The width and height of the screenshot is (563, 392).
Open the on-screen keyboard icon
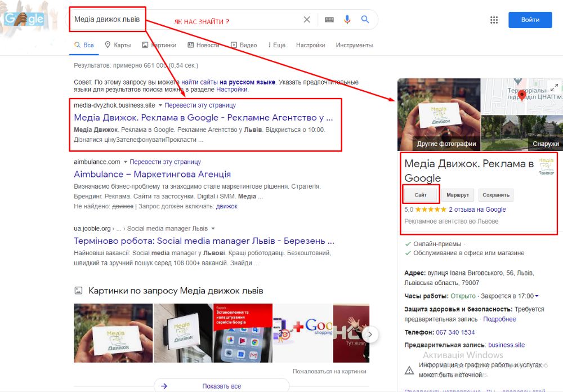click(x=329, y=19)
